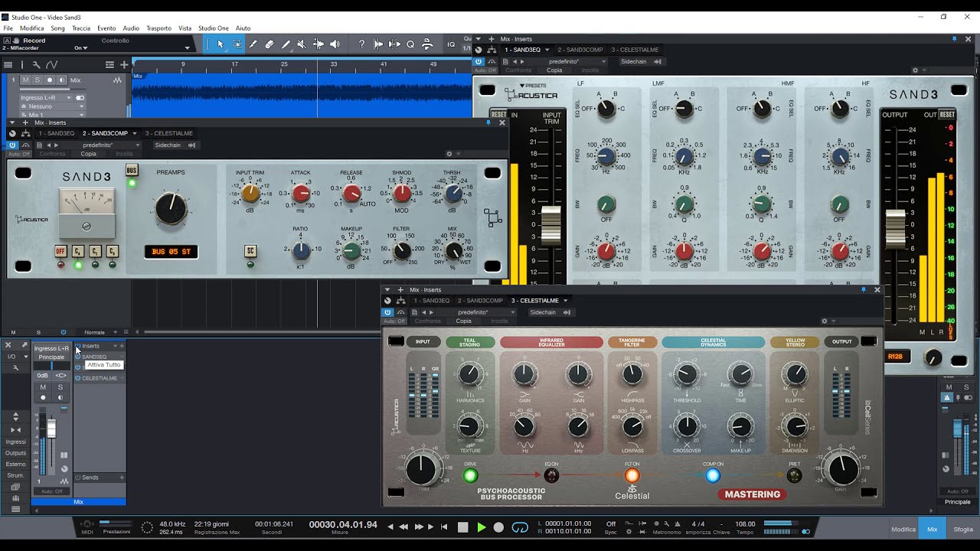The width and height of the screenshot is (980, 551).
Task: Open Ingressi panel in mixer sidebar
Action: [15, 442]
